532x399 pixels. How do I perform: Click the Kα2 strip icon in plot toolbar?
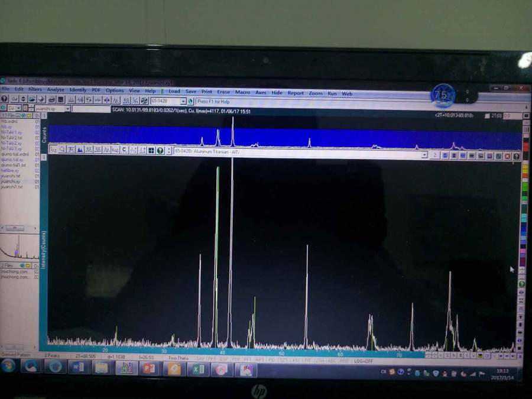coord(115,150)
